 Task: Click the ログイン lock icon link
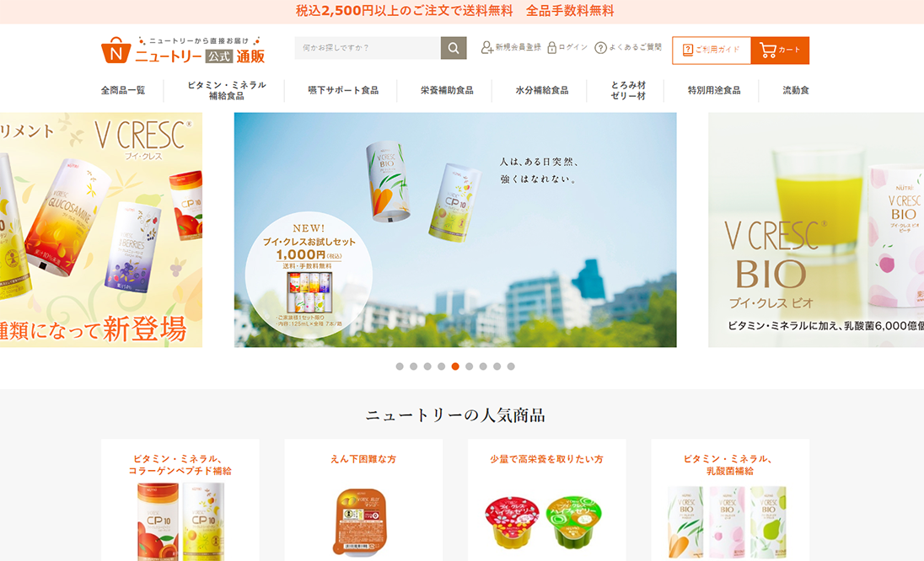tap(567, 47)
